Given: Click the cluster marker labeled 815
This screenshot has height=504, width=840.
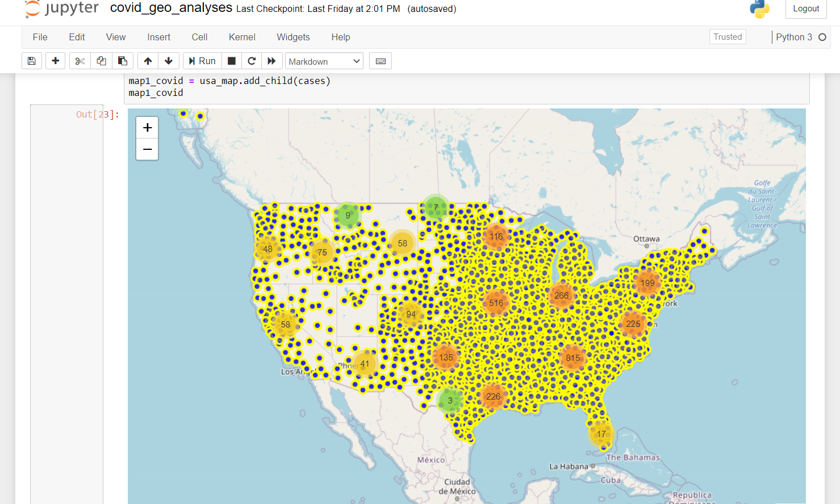Looking at the screenshot, I should (573, 358).
